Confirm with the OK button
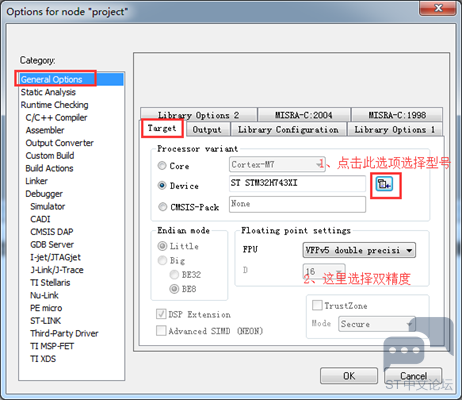 [x=349, y=376]
